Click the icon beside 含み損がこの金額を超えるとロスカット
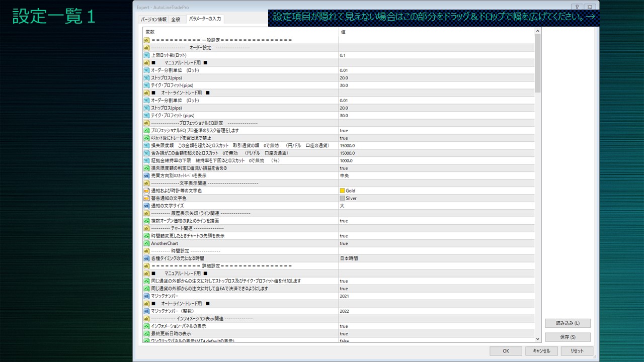644x362 pixels. (x=147, y=153)
